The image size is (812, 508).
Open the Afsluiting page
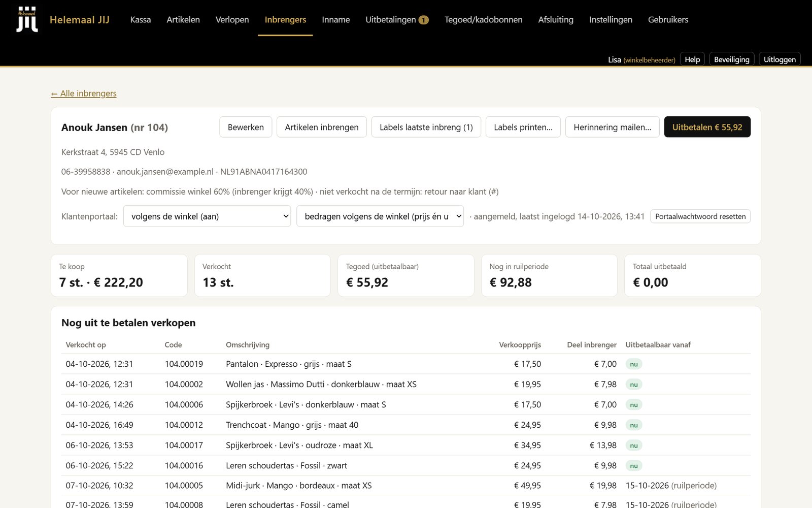click(x=556, y=20)
